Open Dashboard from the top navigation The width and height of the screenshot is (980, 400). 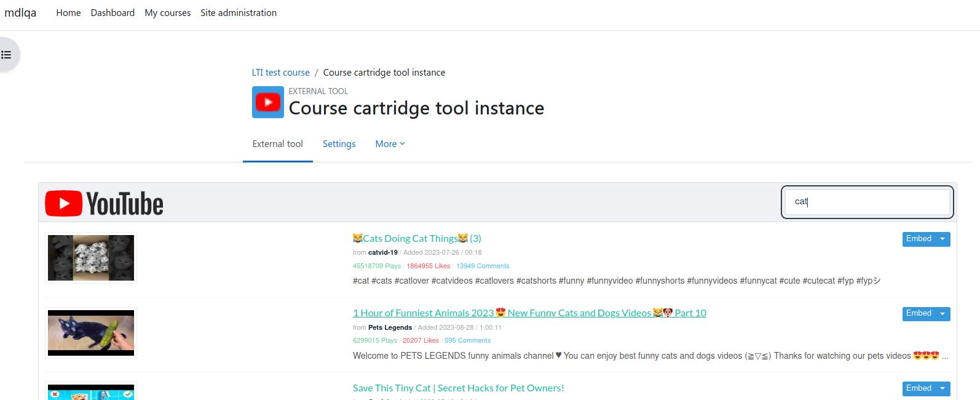coord(113,12)
